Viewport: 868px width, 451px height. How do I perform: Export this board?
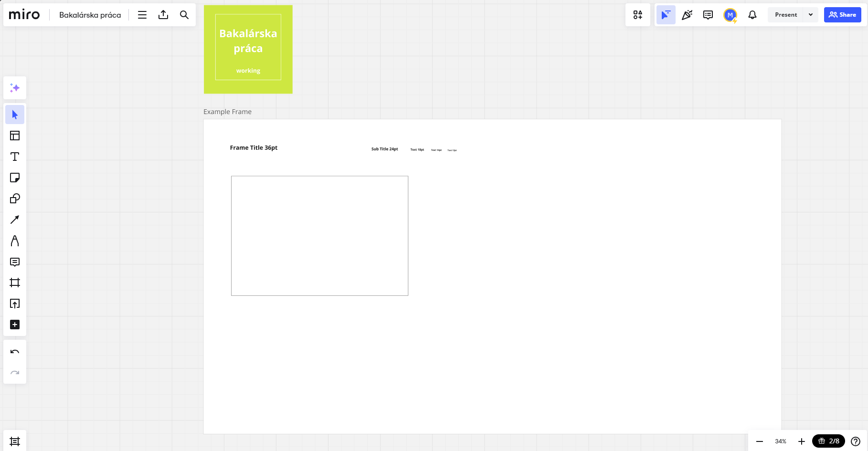tap(163, 15)
